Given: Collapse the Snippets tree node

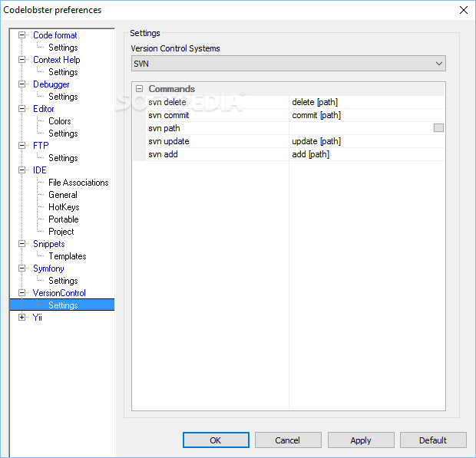Looking at the screenshot, I should point(21,243).
